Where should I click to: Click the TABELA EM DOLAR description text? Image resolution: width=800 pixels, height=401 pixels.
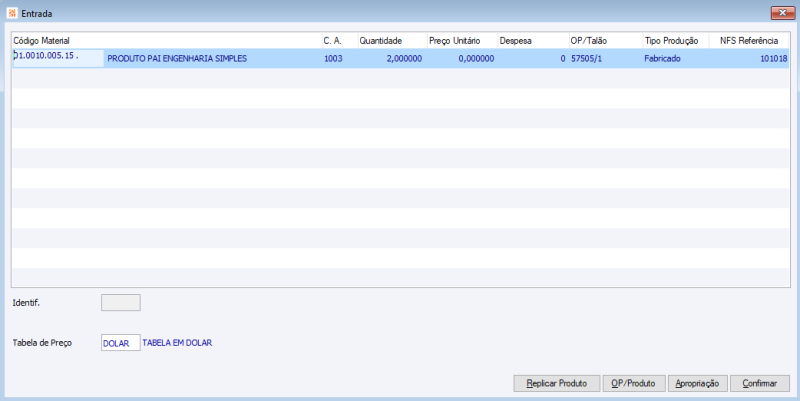(177, 343)
